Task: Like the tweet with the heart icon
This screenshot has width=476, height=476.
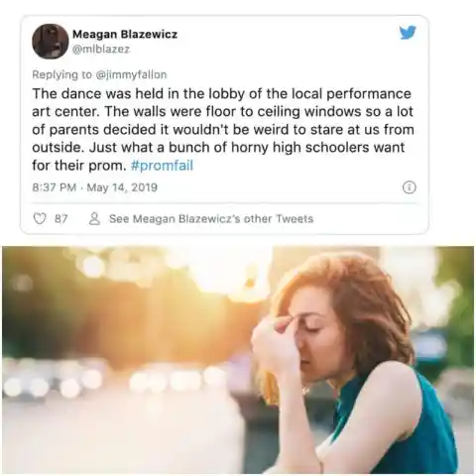Action: click(40, 219)
